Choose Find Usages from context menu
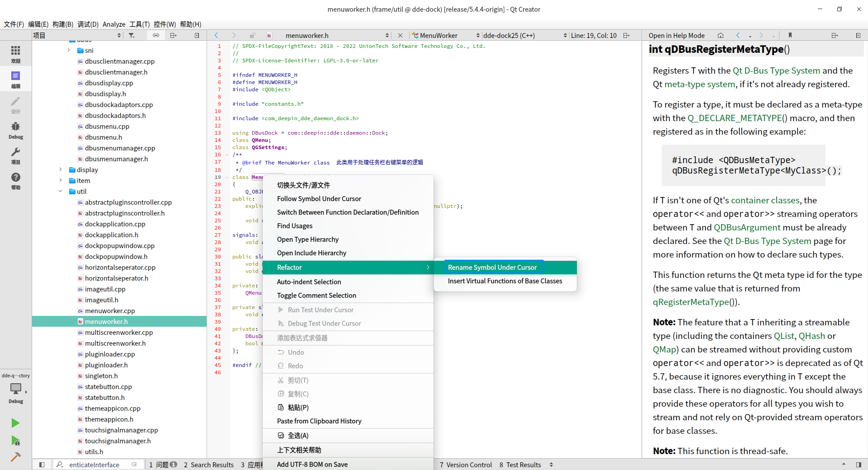This screenshot has width=868, height=470. (295, 226)
